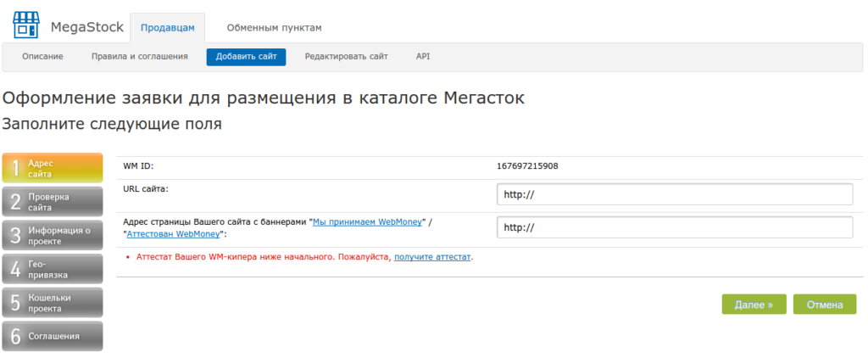Open the Описание menu item

(x=42, y=57)
